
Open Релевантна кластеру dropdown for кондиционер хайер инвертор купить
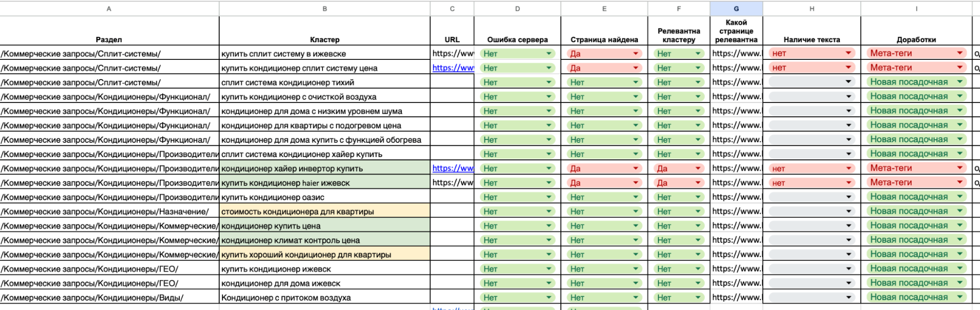click(678, 168)
